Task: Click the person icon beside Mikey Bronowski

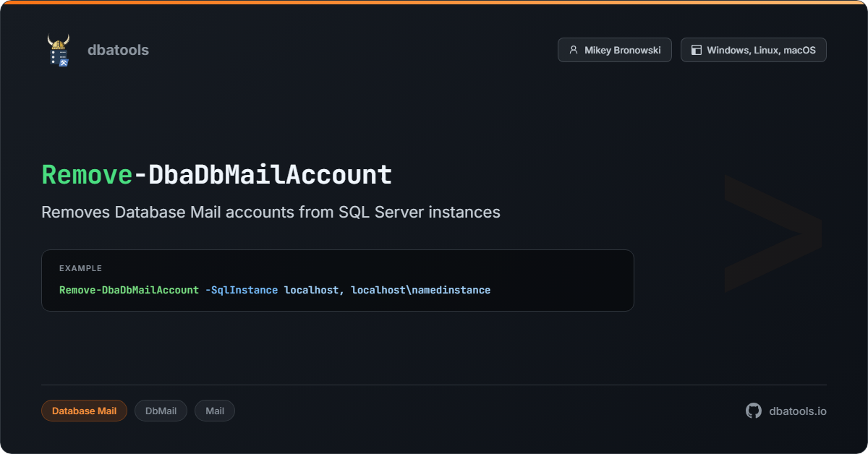Action: [x=574, y=50]
